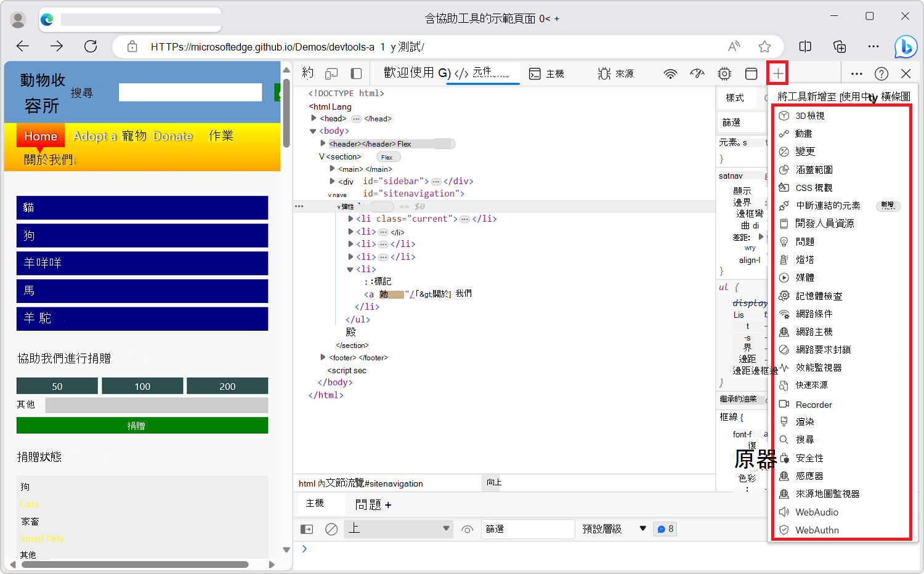Image resolution: width=924 pixels, height=574 pixels.
Task: Clear console with the ban icon
Action: [x=331, y=529]
